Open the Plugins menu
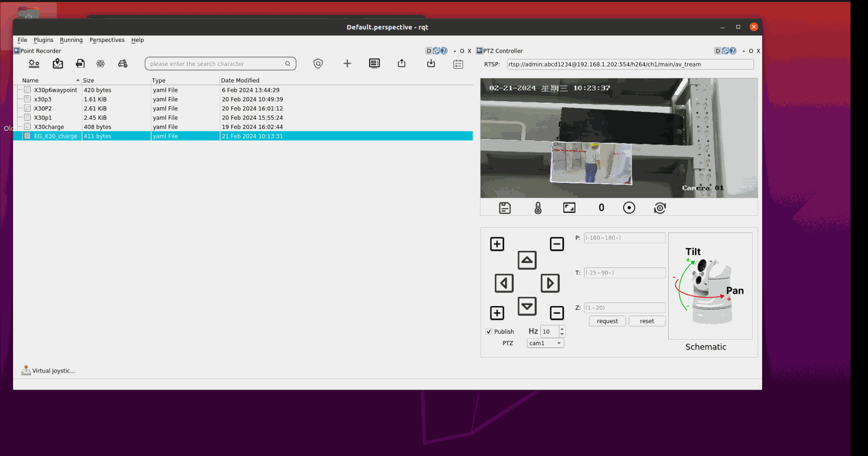Viewport: 868px width, 456px height. (x=43, y=40)
